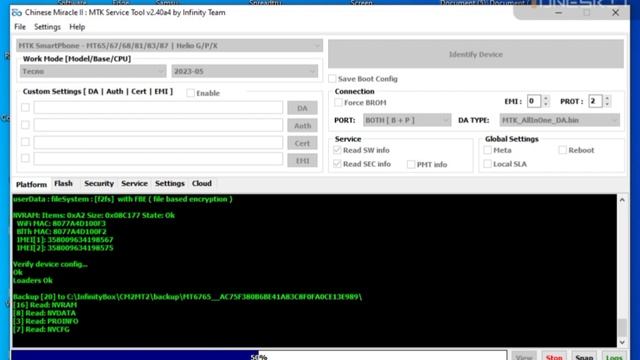Switch to the Cloud tab
The width and height of the screenshot is (640, 360).
[202, 184]
